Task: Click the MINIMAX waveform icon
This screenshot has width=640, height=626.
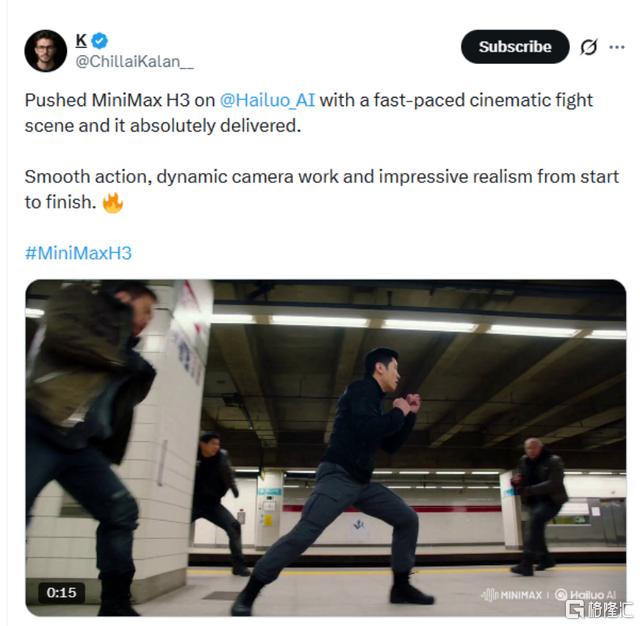Action: pos(489,595)
